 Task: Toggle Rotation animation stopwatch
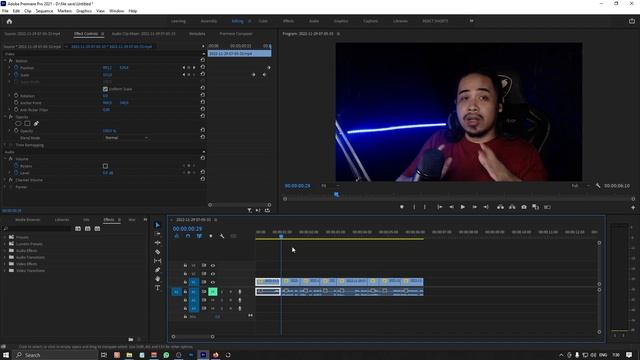16,95
